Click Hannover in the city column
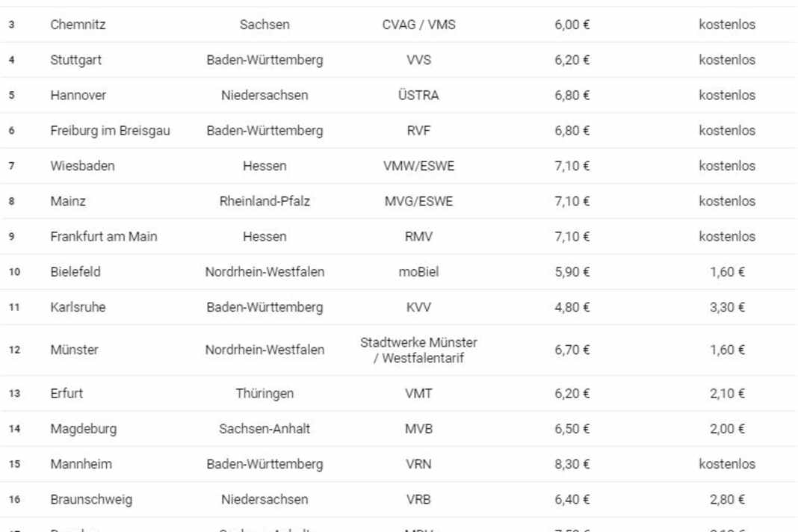798x532 pixels. point(78,95)
